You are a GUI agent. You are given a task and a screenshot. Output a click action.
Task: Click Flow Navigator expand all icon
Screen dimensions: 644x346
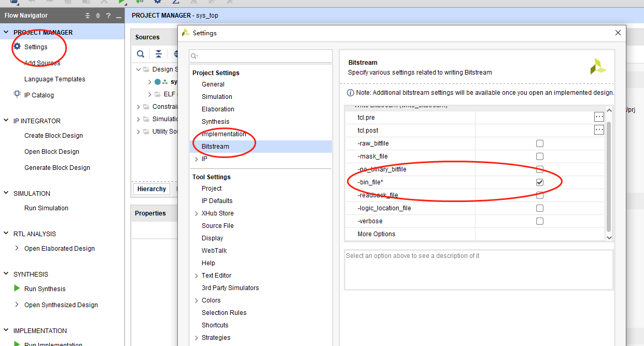pyautogui.click(x=98, y=16)
